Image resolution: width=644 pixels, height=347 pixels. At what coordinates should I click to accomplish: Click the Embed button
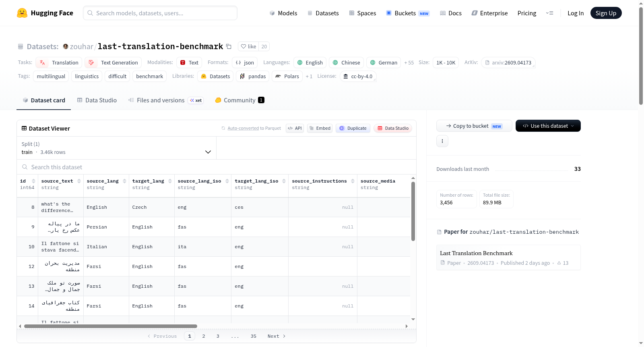(x=320, y=128)
